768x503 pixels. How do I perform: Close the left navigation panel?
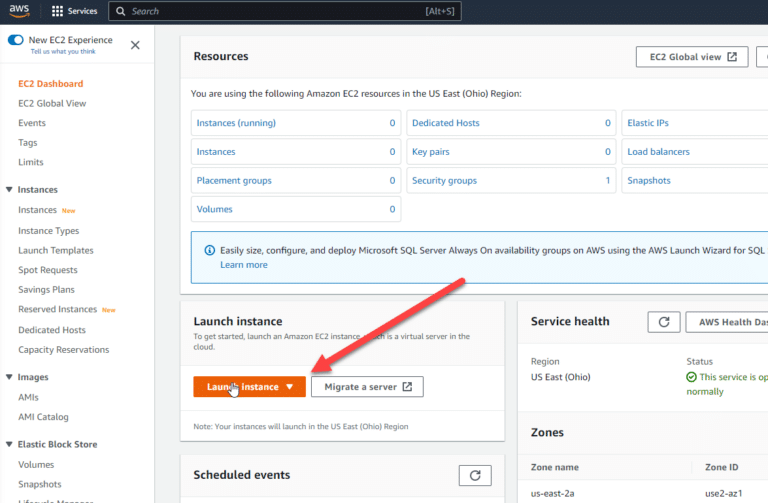[x=135, y=45]
